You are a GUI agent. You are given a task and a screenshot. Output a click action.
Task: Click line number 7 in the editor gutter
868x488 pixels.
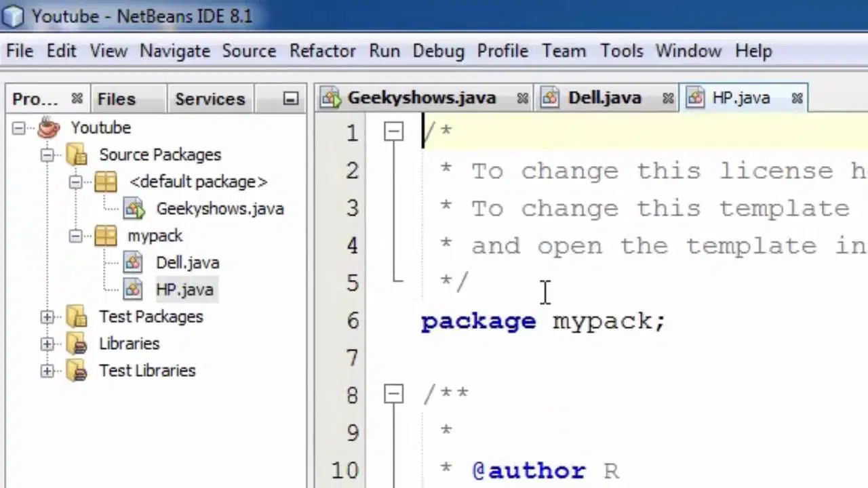352,358
